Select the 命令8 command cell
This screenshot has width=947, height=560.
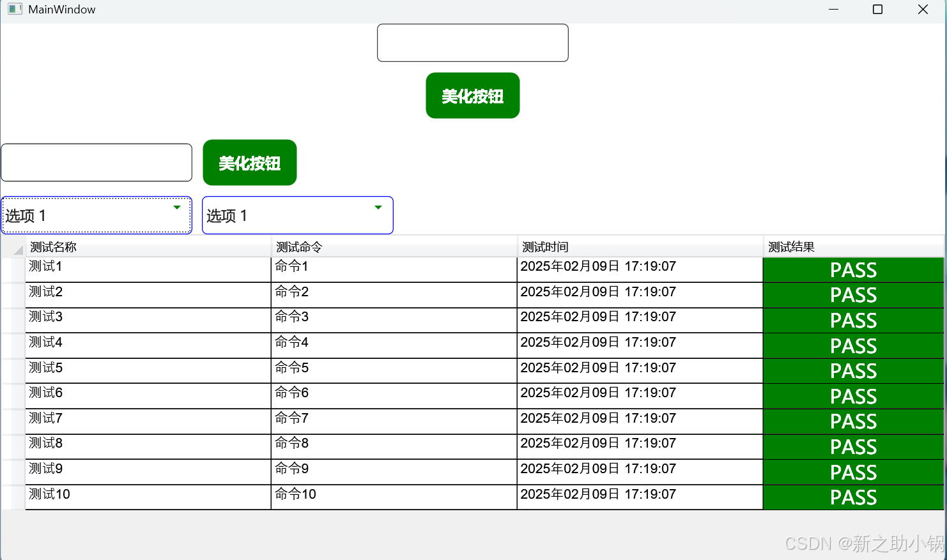coord(394,446)
